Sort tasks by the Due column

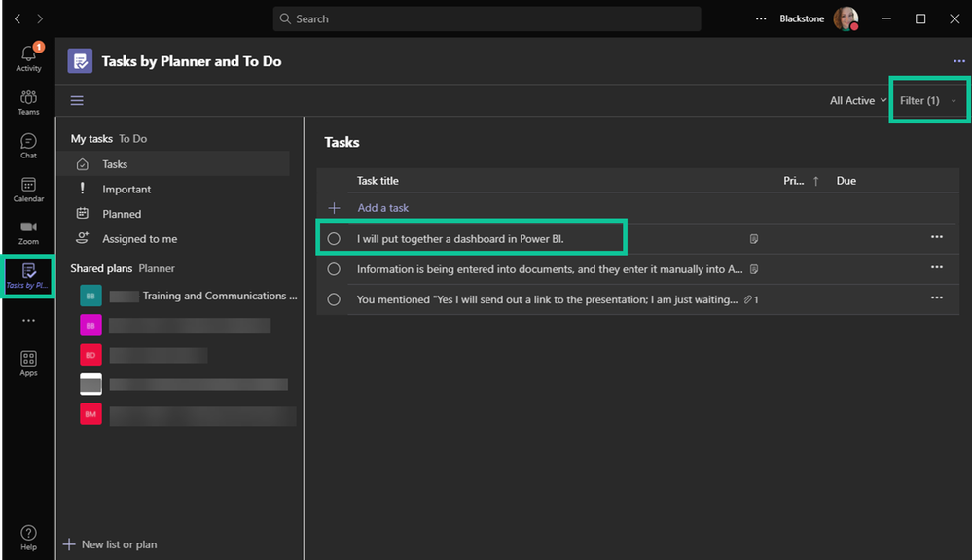[x=846, y=181]
